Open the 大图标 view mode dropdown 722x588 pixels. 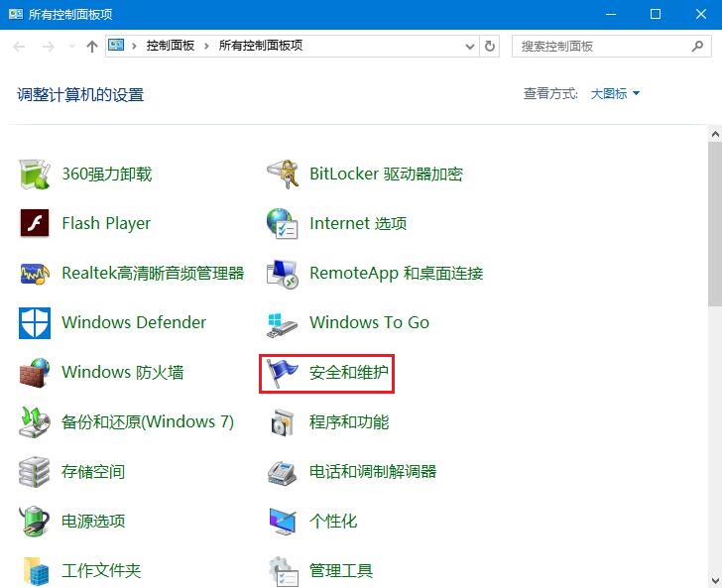615,93
